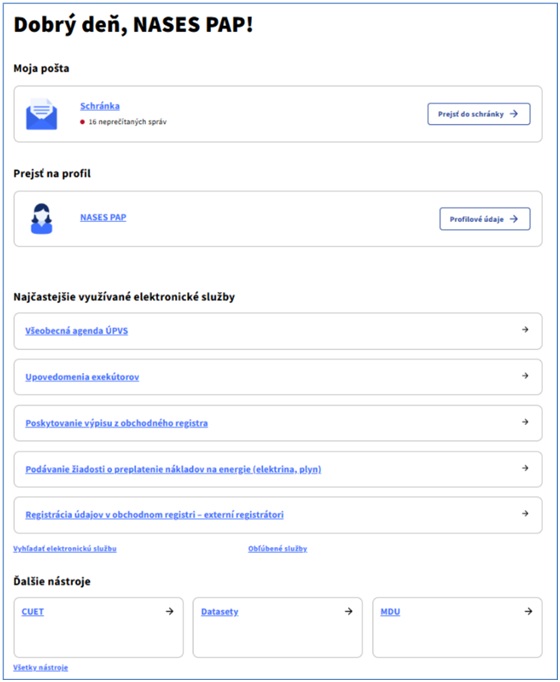Screen dimensions: 560x682
Task: Click arrow in Poskytovanie výpisu z obchodného registra row
Action: click(x=525, y=422)
